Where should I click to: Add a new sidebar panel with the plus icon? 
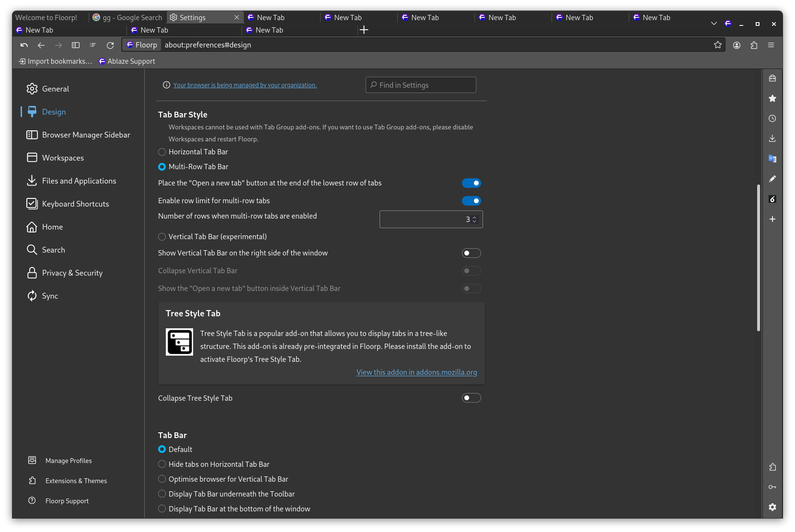click(772, 219)
